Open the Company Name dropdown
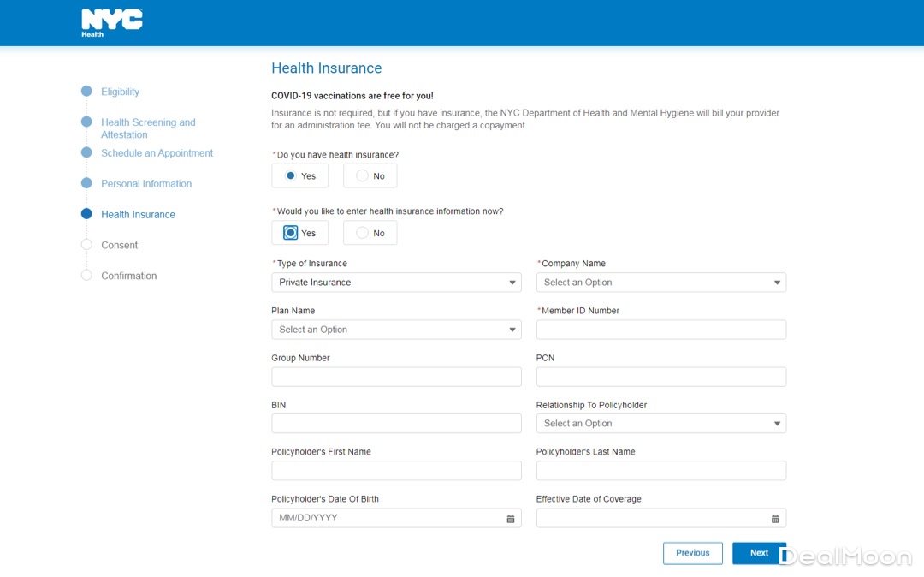Screen dimensions: 924x577 pos(660,283)
